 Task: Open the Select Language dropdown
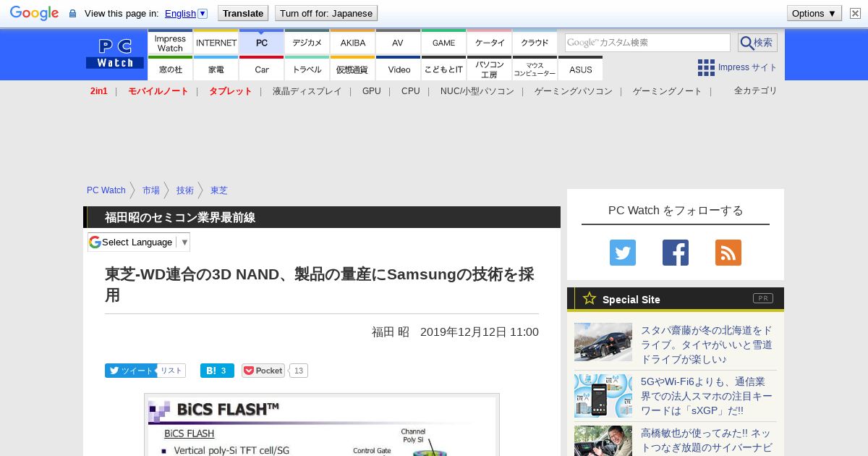pos(139,242)
